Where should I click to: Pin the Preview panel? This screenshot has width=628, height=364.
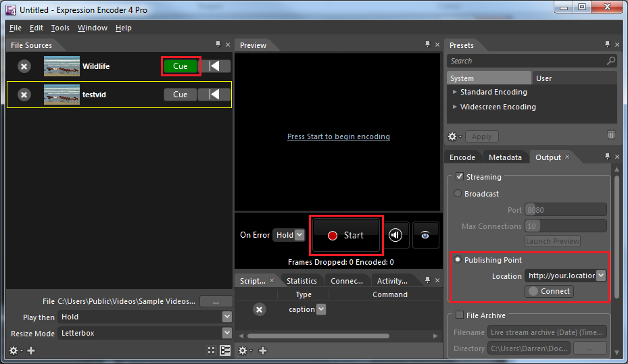coord(427,45)
